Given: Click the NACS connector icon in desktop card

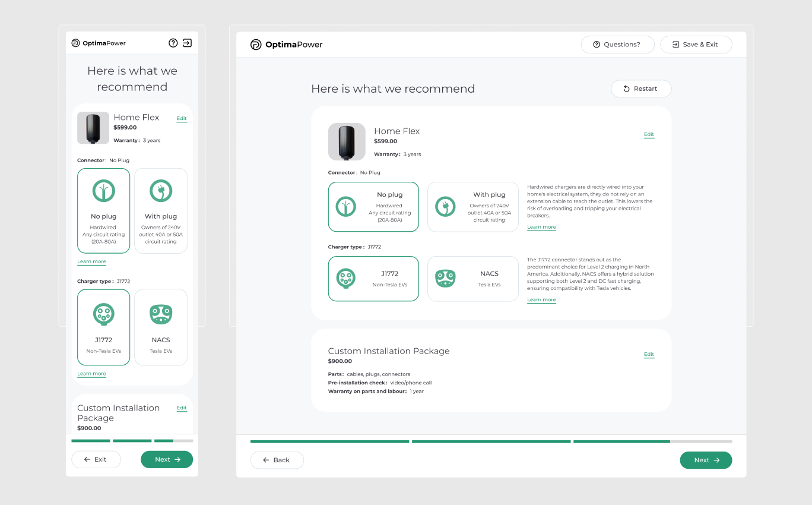Looking at the screenshot, I should click(445, 278).
